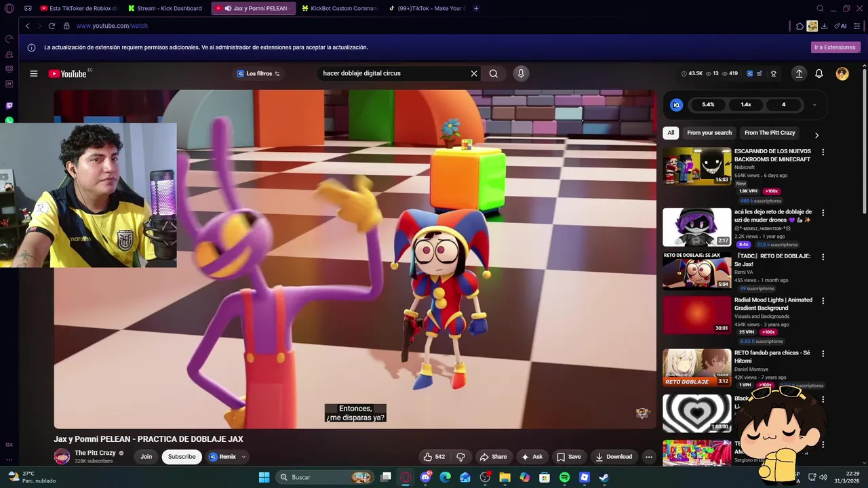Open browser extensions puzzle icon
The width and height of the screenshot is (868, 488).
coord(800,26)
